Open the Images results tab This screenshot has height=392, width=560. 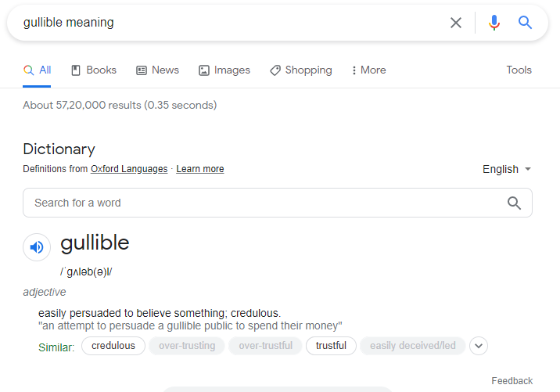(224, 70)
